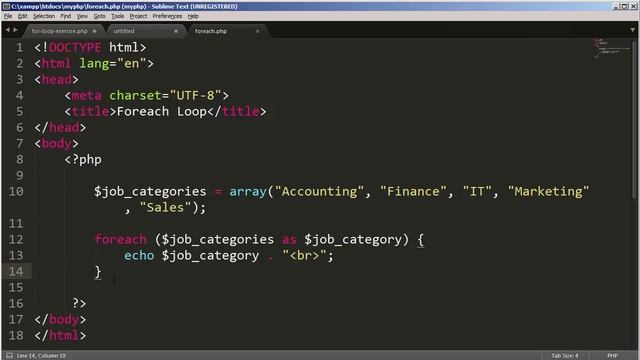
Task: Click the "Sales" string
Action: click(x=165, y=207)
